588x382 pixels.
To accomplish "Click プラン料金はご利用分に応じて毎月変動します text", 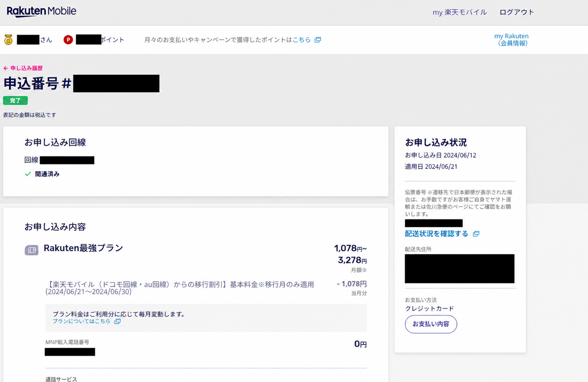I will [119, 314].
